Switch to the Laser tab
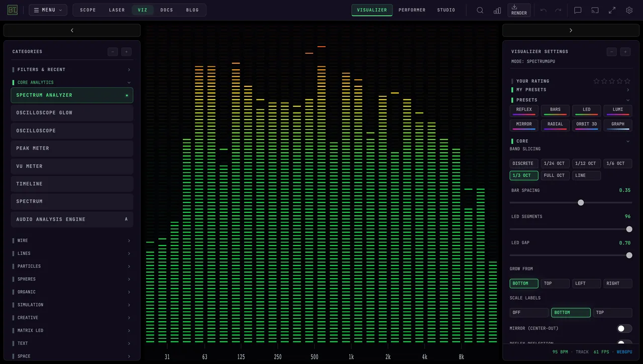 [117, 10]
